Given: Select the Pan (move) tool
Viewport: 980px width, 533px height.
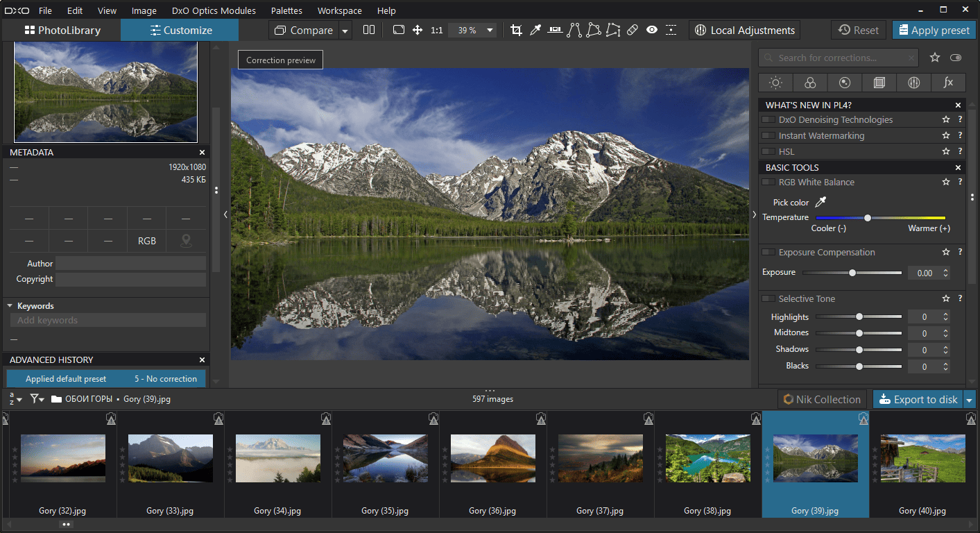Looking at the screenshot, I should click(418, 31).
